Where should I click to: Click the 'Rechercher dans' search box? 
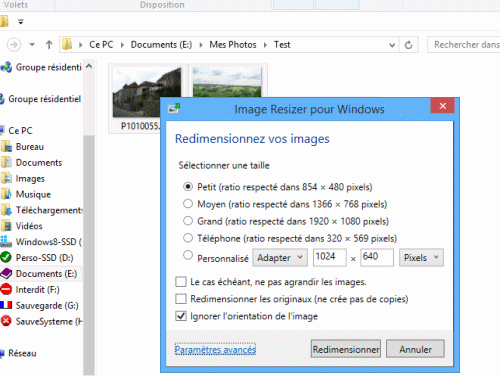tap(464, 44)
